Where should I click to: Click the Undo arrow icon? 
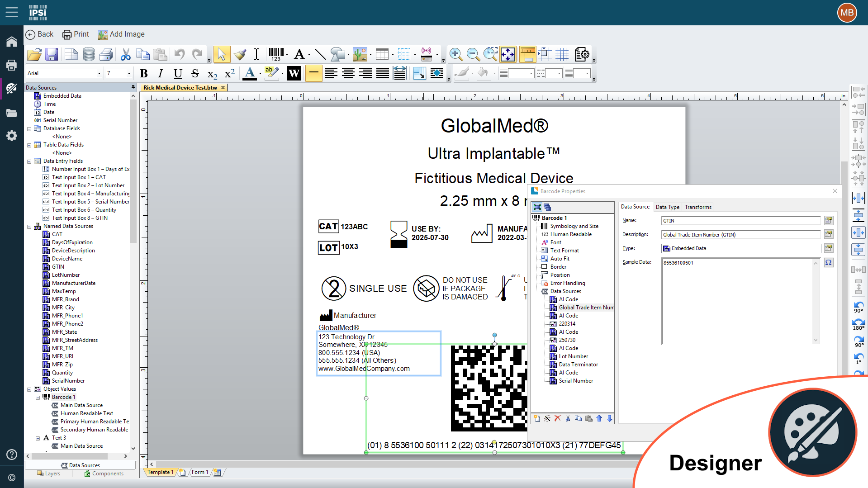(180, 55)
